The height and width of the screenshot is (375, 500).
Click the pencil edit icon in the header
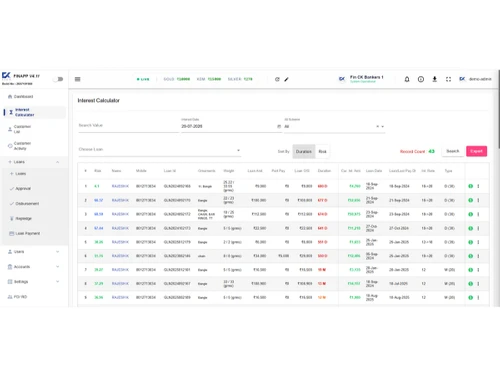286,79
